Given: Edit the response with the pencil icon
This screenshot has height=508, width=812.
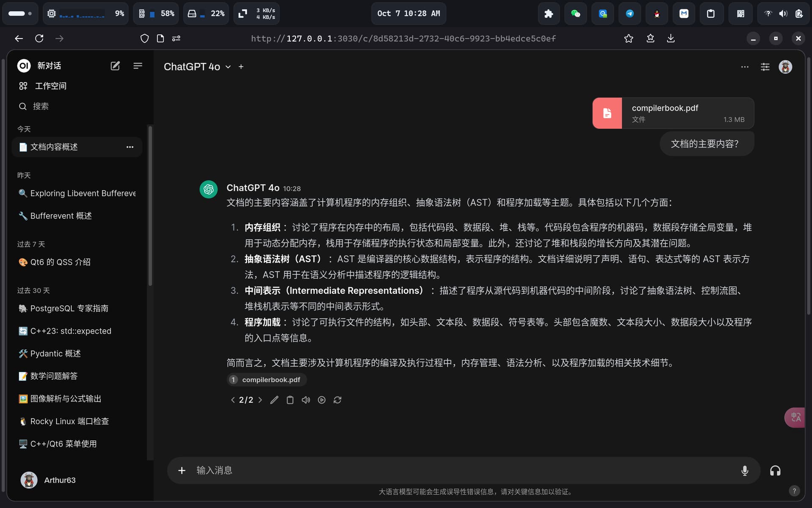Looking at the screenshot, I should pyautogui.click(x=274, y=400).
